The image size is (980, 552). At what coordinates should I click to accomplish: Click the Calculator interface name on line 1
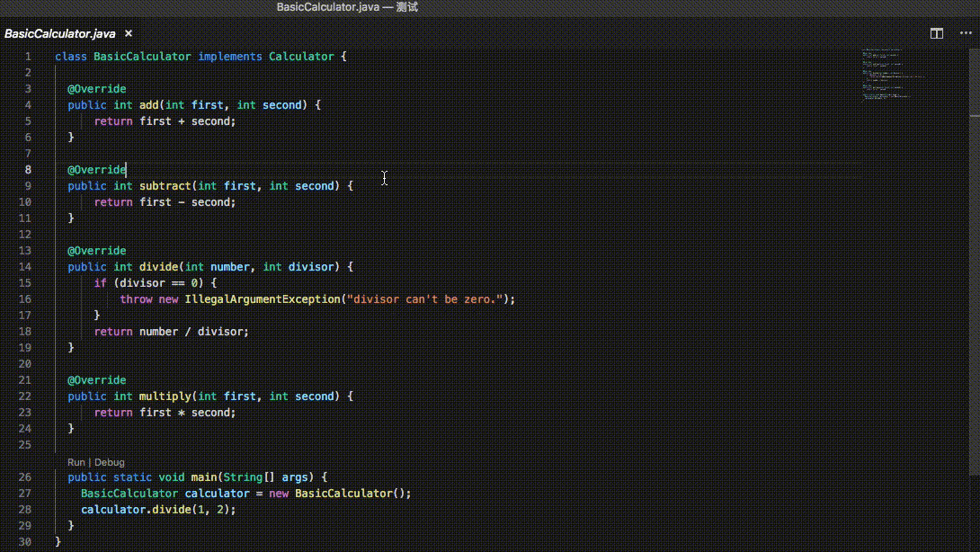click(x=301, y=57)
